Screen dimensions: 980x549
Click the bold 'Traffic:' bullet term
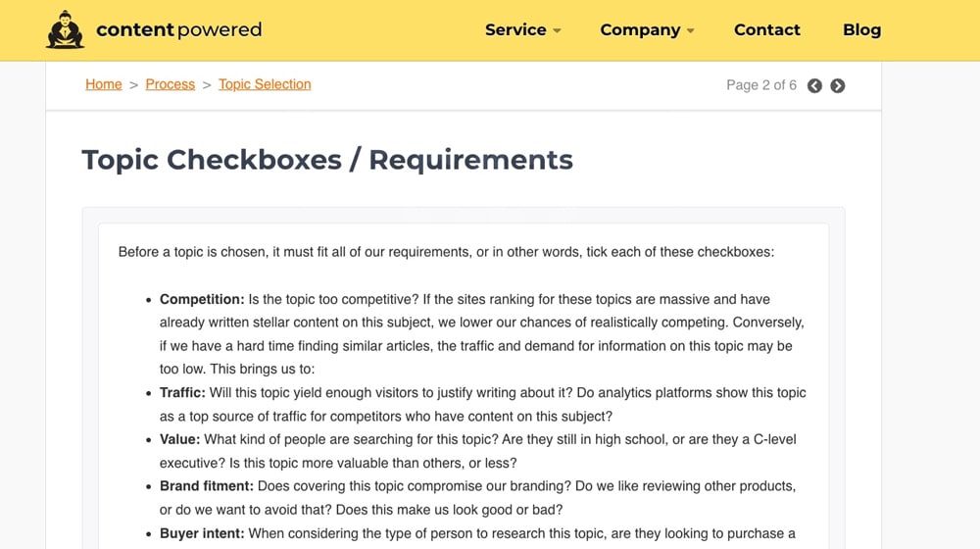click(183, 392)
